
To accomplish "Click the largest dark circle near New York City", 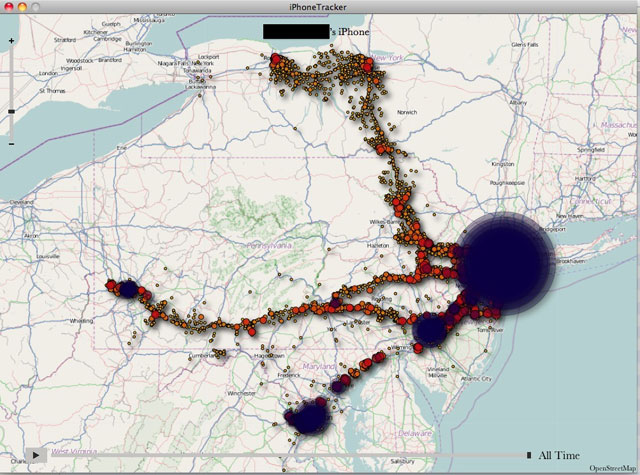I will [x=505, y=262].
